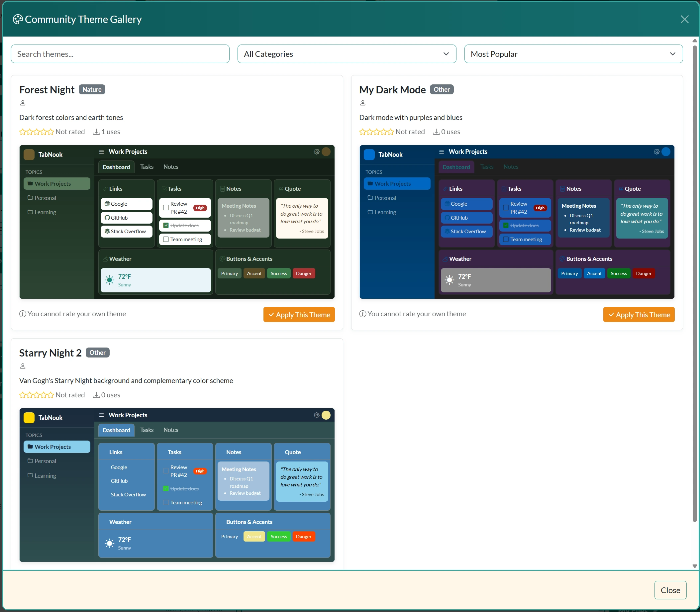Click the Nature category badge on Forest Night
This screenshot has width=700, height=612.
[x=92, y=89]
